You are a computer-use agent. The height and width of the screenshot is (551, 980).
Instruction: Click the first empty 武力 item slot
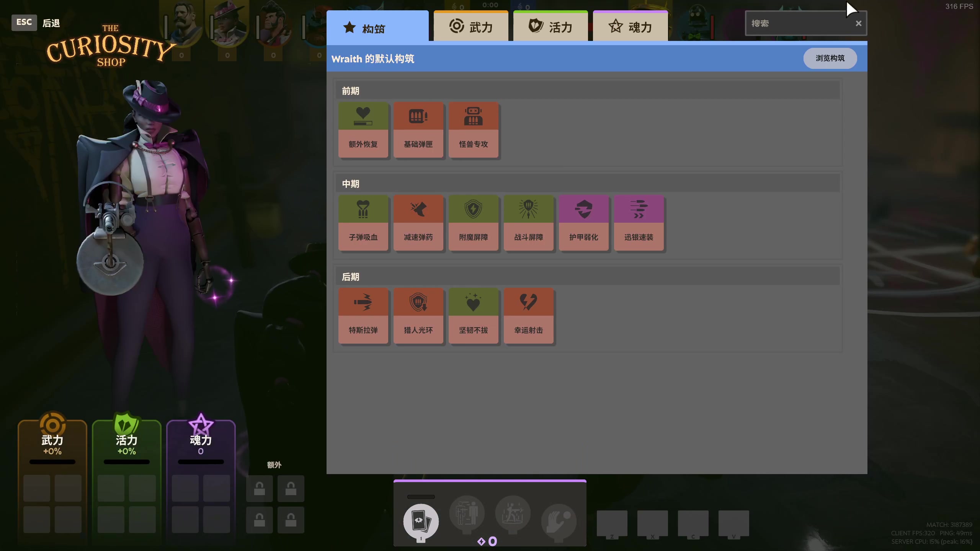(37, 488)
